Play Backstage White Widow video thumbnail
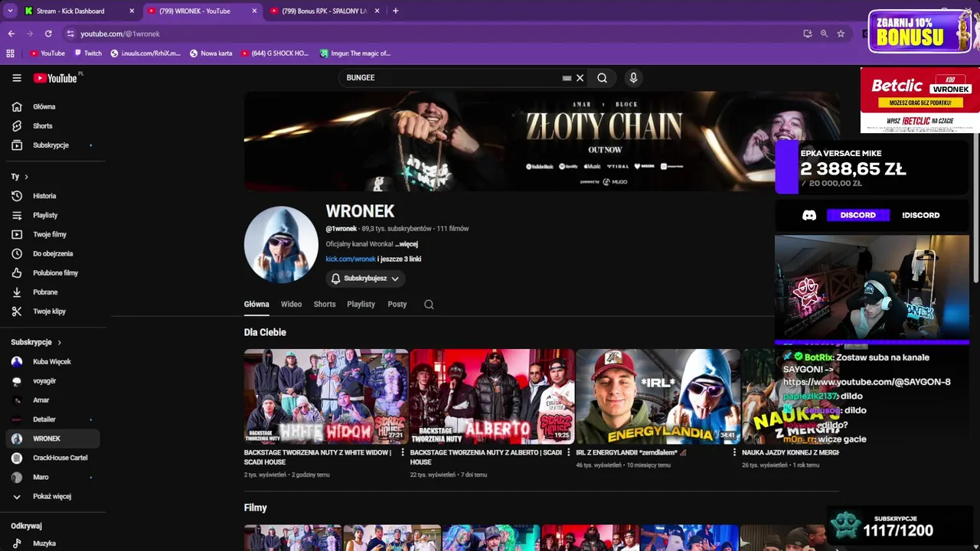980x551 pixels. coord(326,396)
